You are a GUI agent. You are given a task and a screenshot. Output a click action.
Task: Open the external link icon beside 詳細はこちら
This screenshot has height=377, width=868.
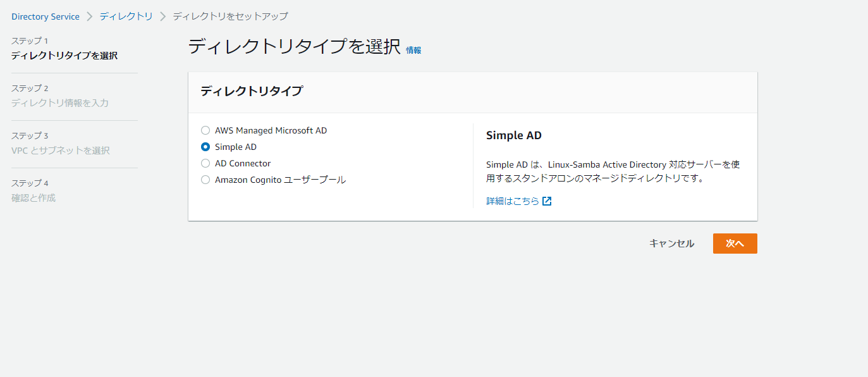pos(547,201)
